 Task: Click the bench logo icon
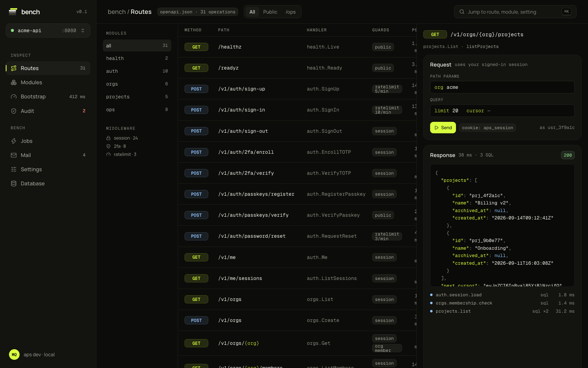click(x=13, y=12)
